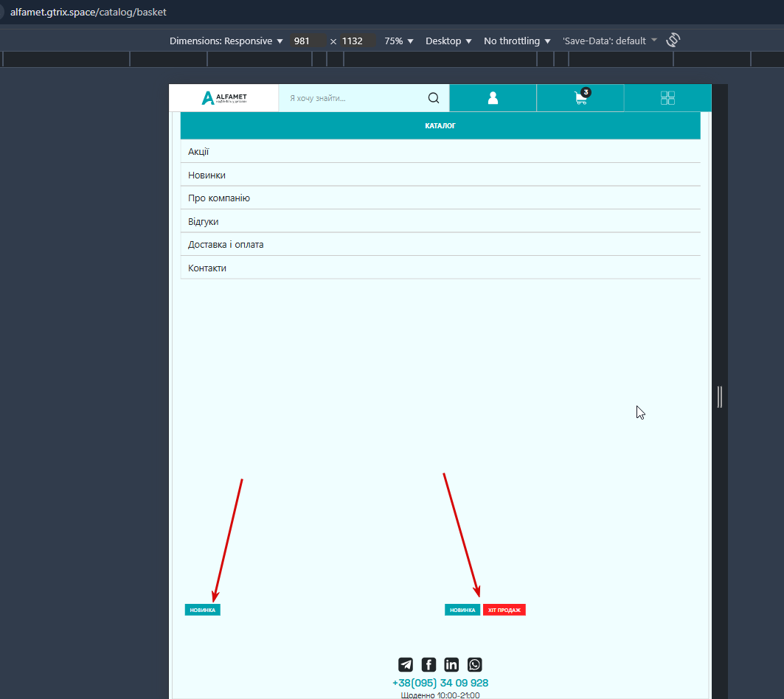Open the Відгуки menu item
The height and width of the screenshot is (699, 784).
[x=440, y=221]
